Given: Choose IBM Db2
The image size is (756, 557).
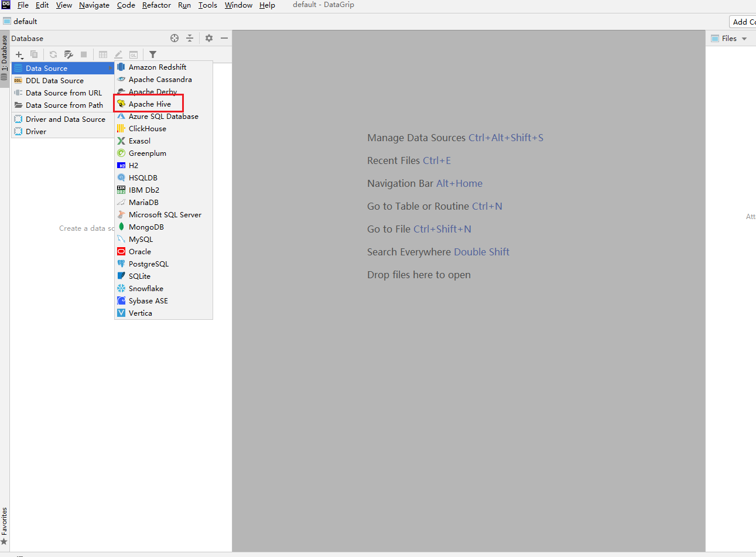Looking at the screenshot, I should pos(163,190).
